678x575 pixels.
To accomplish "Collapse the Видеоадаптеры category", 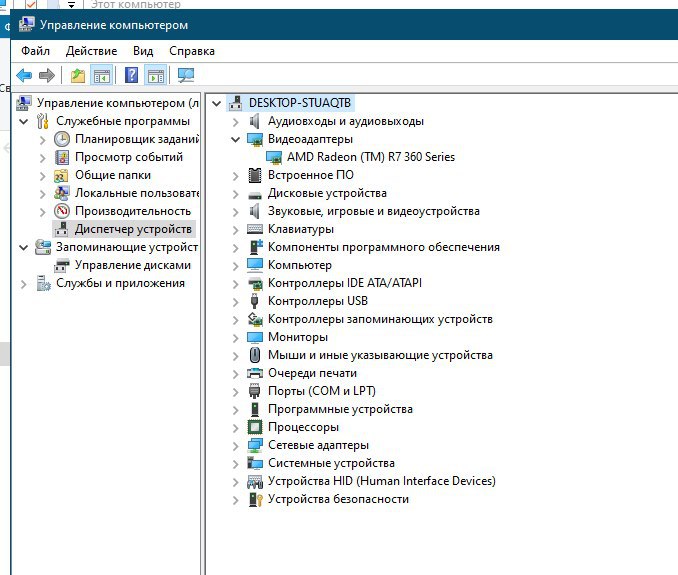I will point(235,139).
